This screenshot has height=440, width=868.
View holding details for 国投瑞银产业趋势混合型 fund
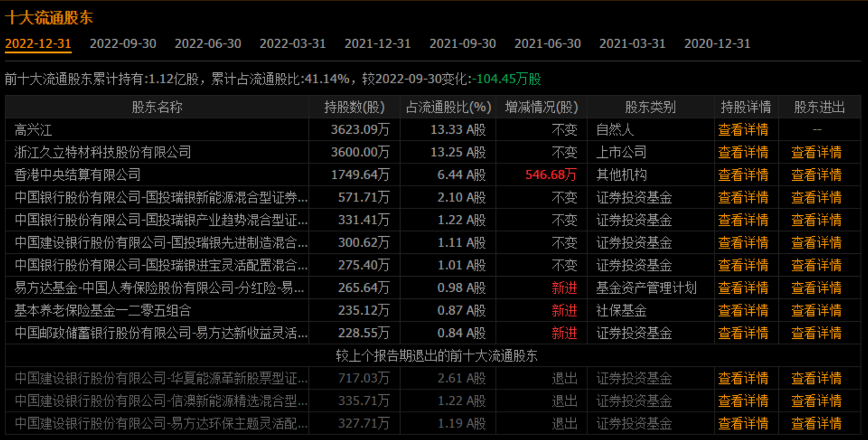pos(743,220)
